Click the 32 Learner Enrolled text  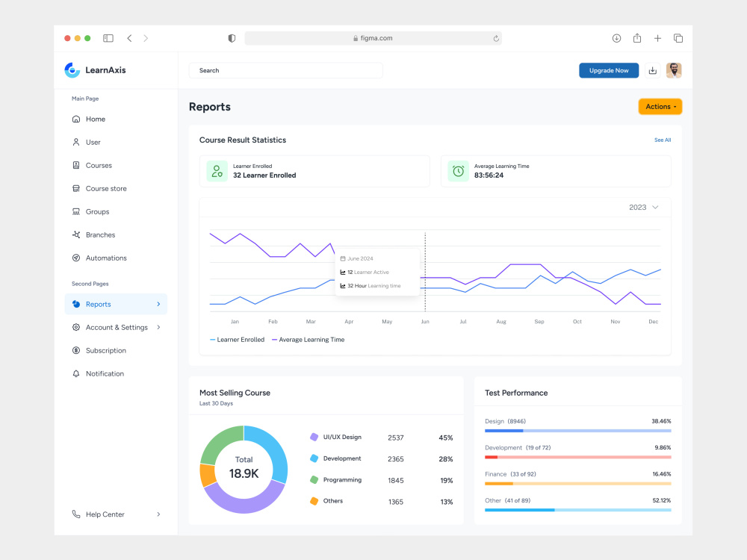264,175
